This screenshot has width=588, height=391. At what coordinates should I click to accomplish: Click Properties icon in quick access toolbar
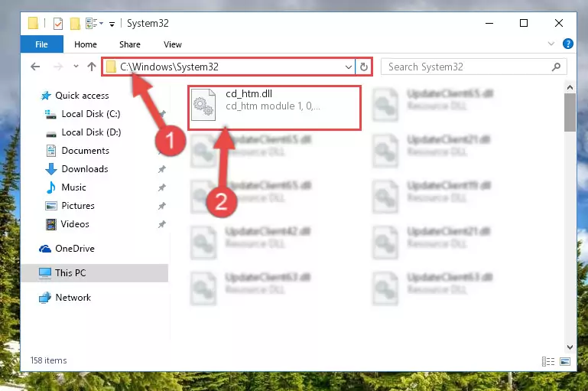pyautogui.click(x=58, y=24)
